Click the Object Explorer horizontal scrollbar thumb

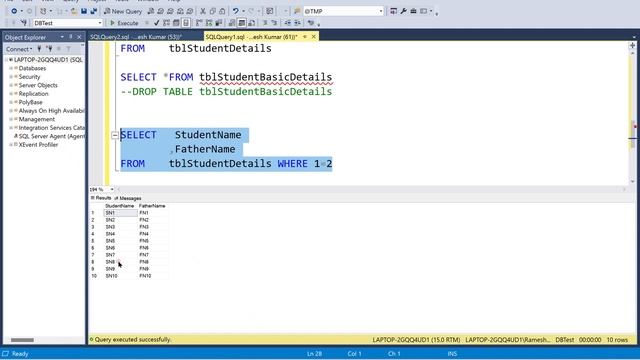pos(22,340)
